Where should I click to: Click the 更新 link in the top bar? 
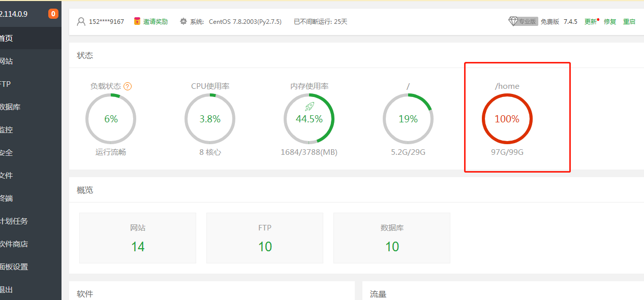click(590, 22)
